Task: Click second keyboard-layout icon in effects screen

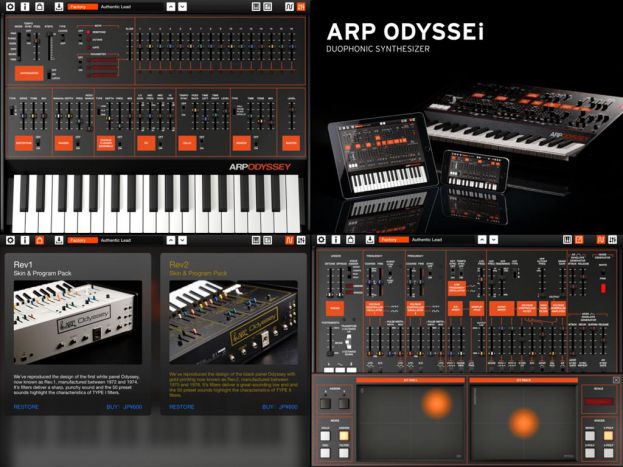Action: [268, 6]
